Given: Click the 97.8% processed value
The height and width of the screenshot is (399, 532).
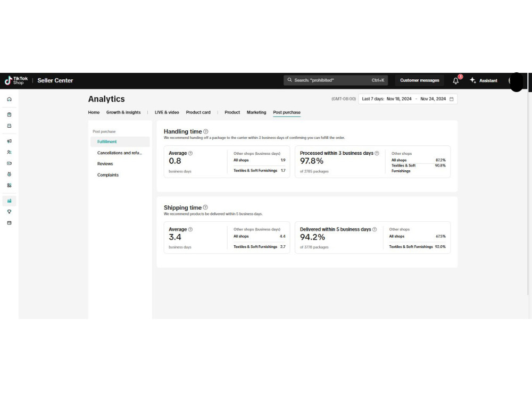Looking at the screenshot, I should tap(311, 161).
